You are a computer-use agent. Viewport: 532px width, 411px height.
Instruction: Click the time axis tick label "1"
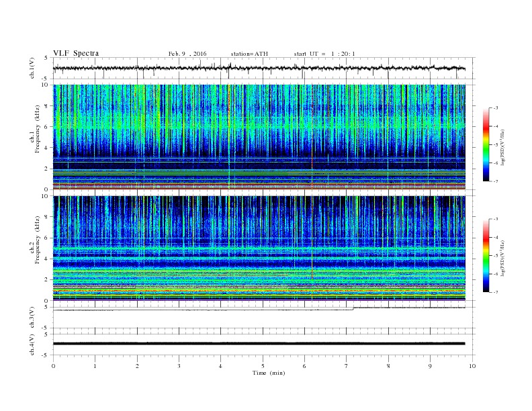click(95, 366)
